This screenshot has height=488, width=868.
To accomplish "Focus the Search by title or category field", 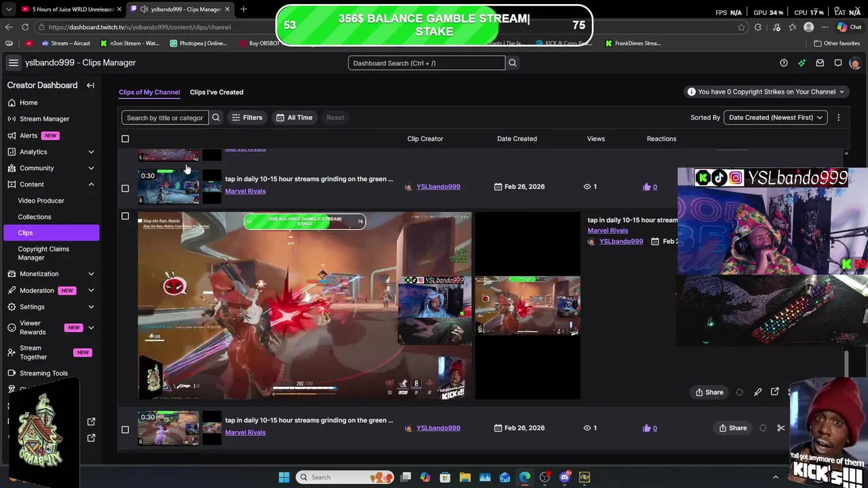I will 165,117.
